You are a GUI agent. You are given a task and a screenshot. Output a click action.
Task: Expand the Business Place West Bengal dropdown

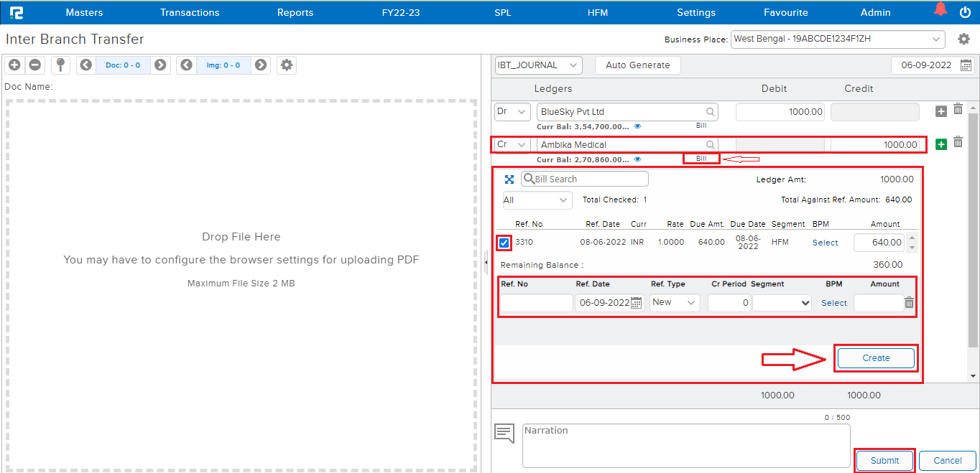click(838, 39)
